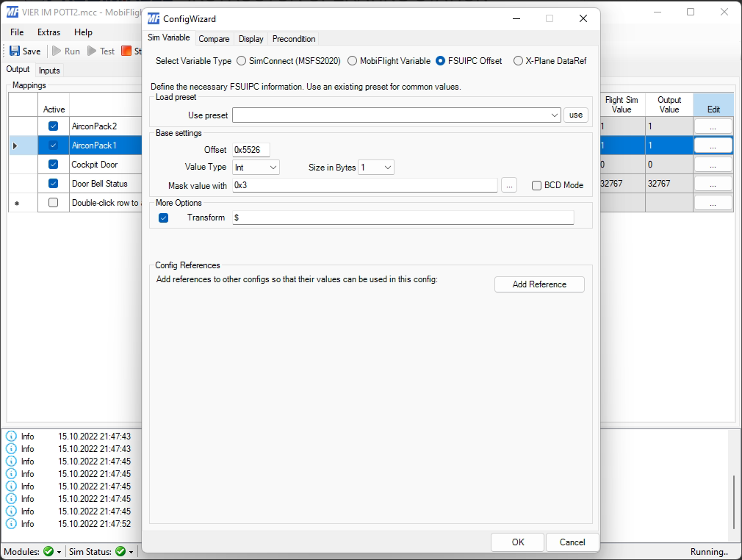Open edit for the Cockpit Door row

click(713, 165)
